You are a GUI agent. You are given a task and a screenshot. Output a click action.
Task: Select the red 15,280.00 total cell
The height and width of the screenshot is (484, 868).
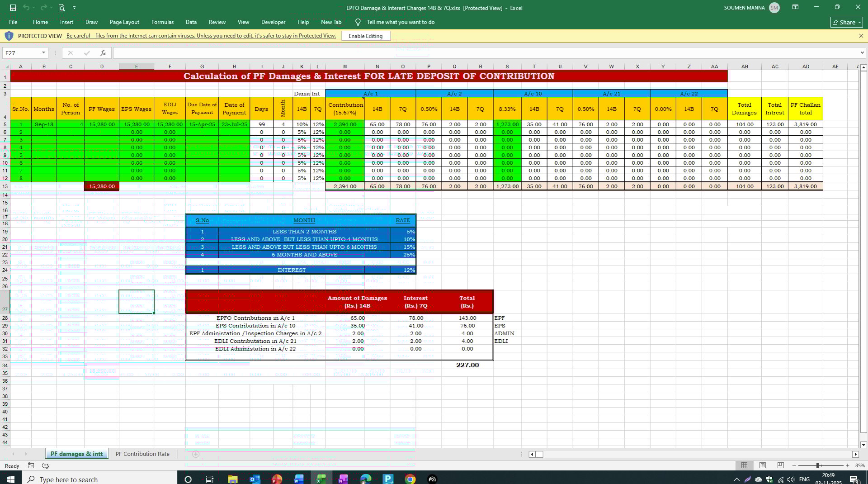(x=102, y=186)
